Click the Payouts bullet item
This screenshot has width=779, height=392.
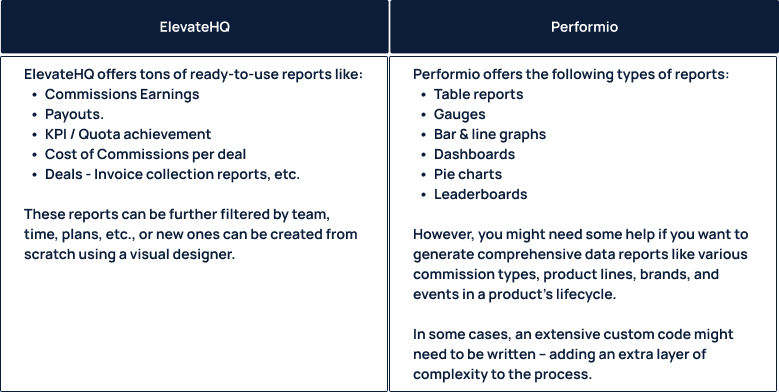(74, 114)
